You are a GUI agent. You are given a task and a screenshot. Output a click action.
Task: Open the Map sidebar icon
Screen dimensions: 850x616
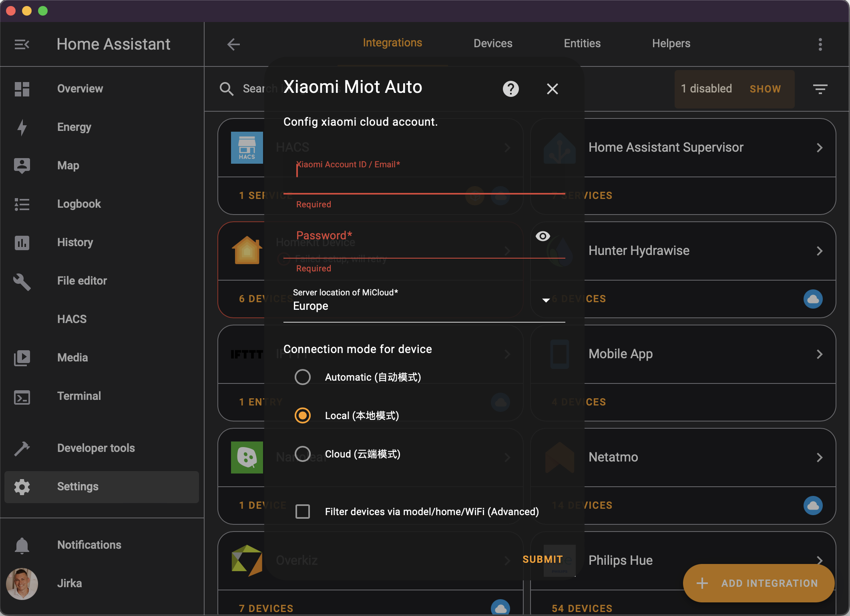22,165
